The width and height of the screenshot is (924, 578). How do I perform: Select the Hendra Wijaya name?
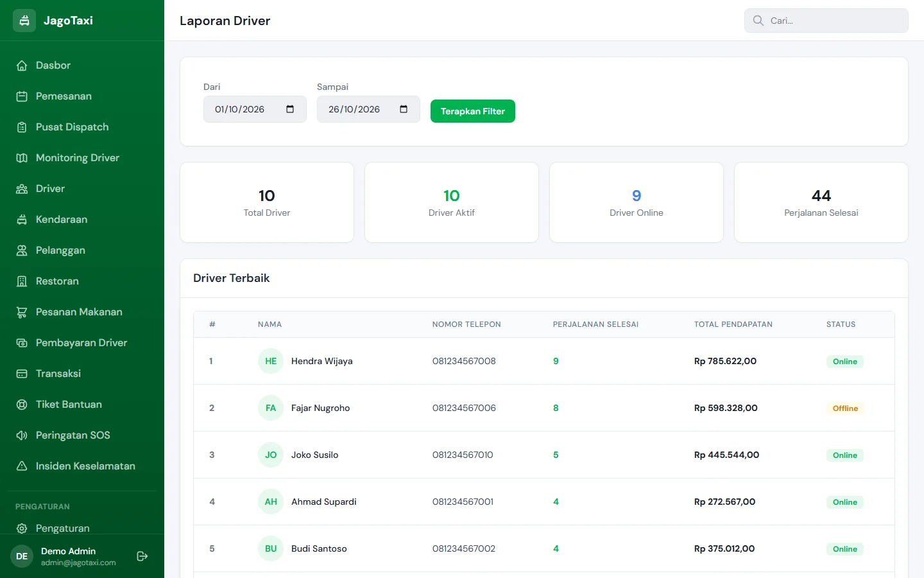coord(322,361)
